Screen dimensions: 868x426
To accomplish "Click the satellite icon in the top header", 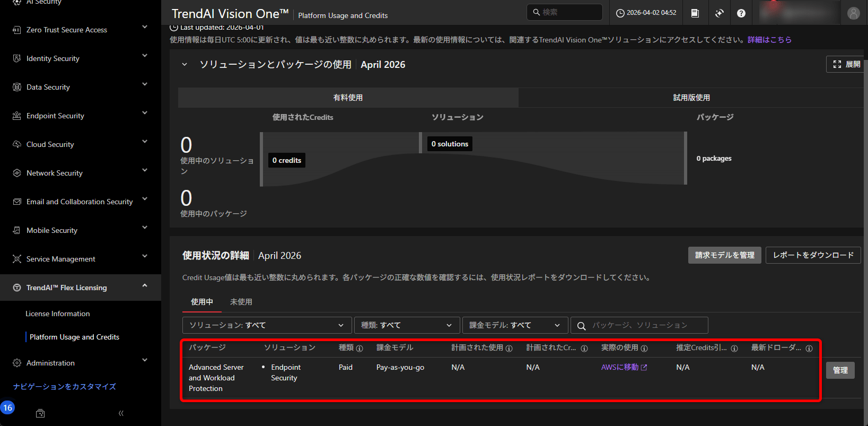I will click(x=719, y=13).
